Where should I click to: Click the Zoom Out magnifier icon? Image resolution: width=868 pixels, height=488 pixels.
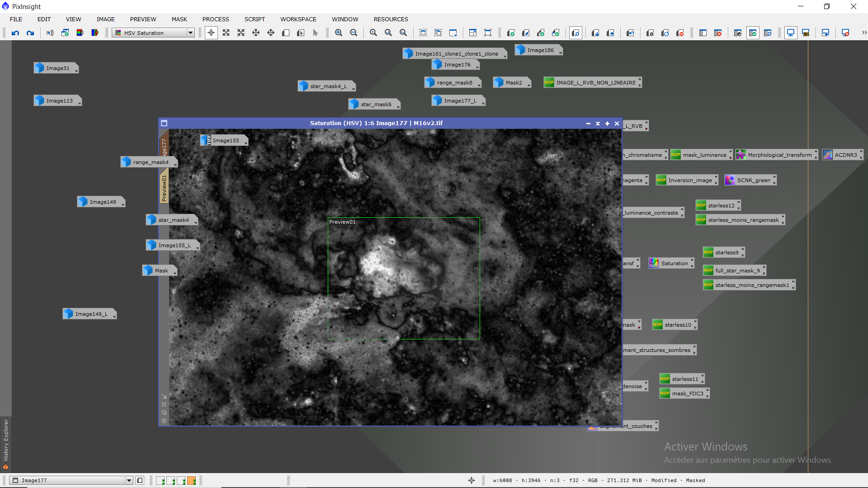click(354, 33)
